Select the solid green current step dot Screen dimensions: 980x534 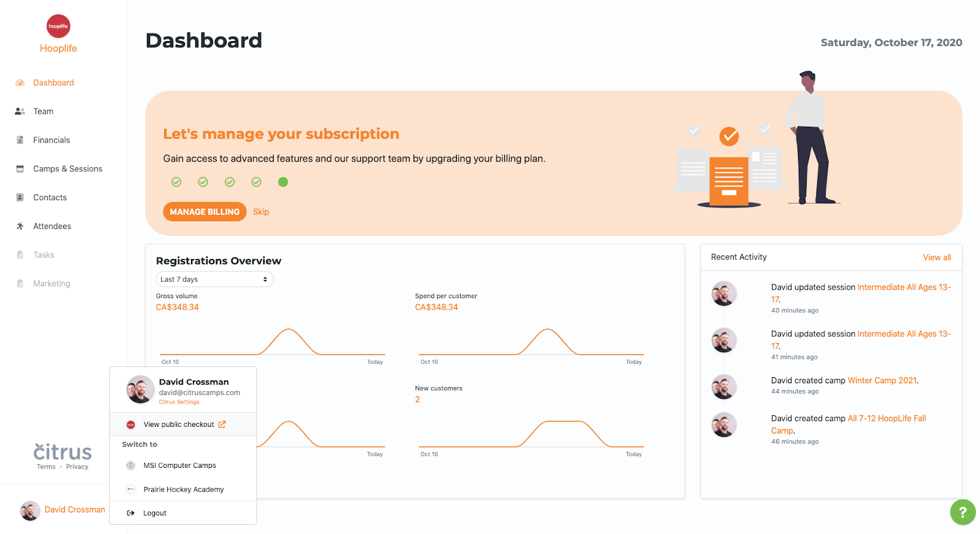(x=283, y=182)
